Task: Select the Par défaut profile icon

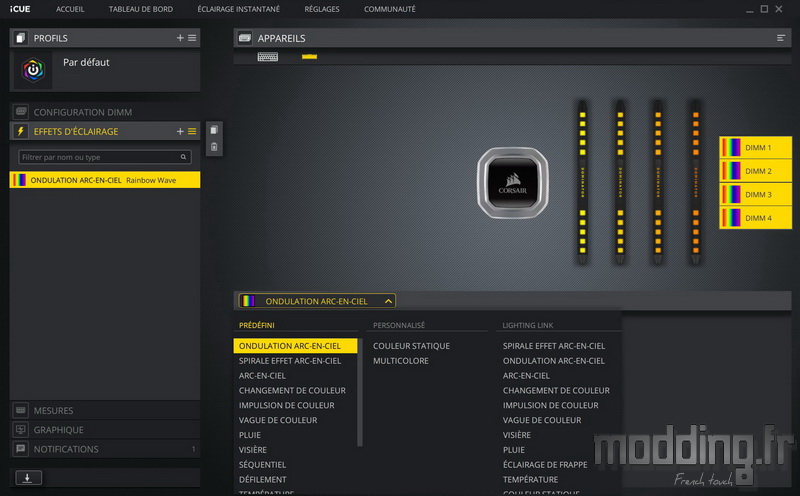Action: [x=33, y=70]
